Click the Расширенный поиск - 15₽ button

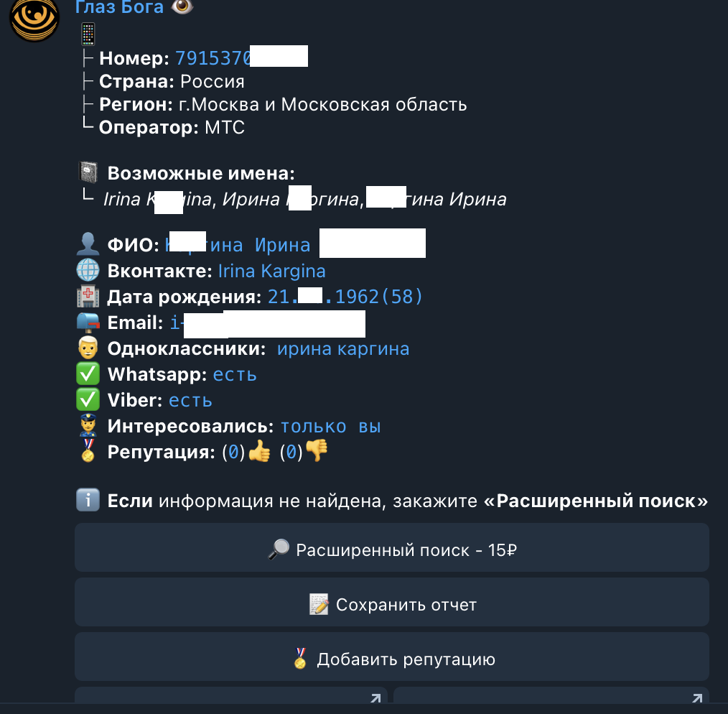pos(392,547)
